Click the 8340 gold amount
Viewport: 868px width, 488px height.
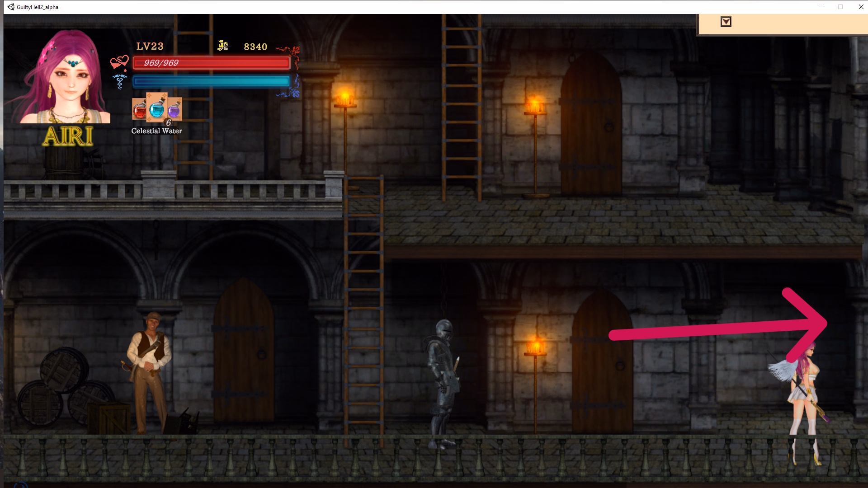[255, 47]
